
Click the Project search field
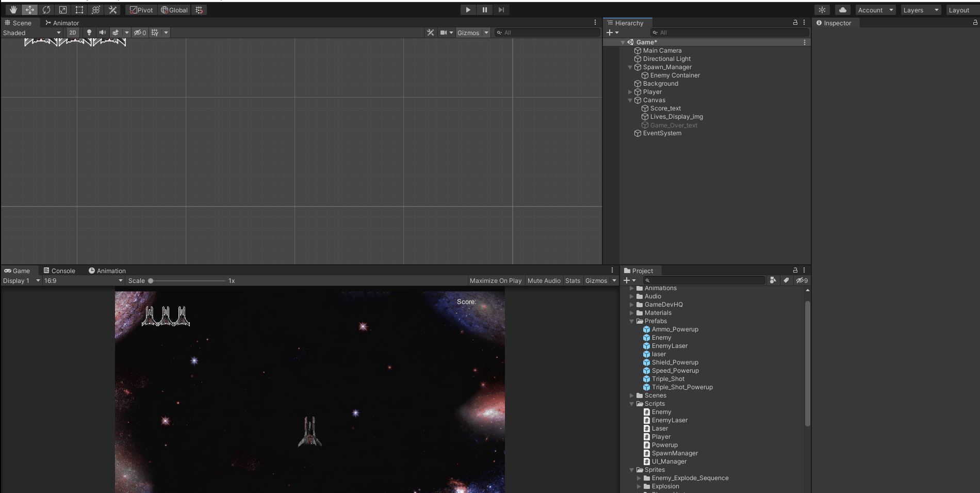click(704, 280)
